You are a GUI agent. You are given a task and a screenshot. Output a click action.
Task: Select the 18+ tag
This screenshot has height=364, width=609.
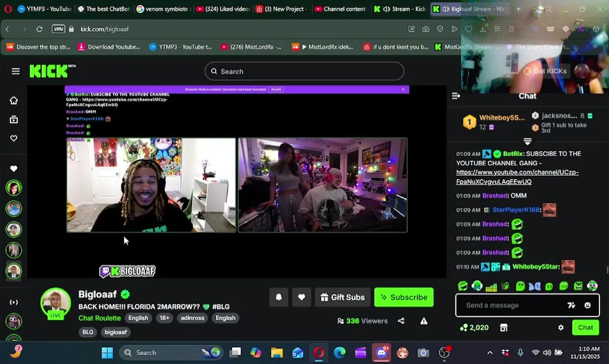click(x=164, y=318)
